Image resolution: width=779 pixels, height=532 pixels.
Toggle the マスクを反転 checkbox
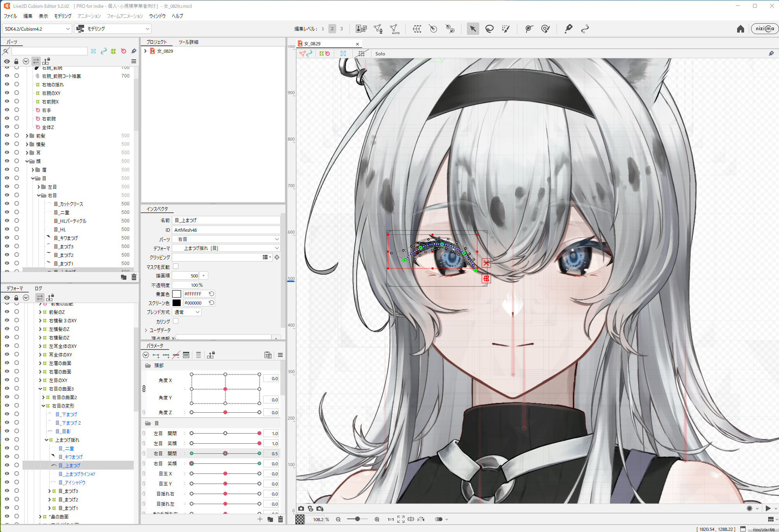coord(176,267)
